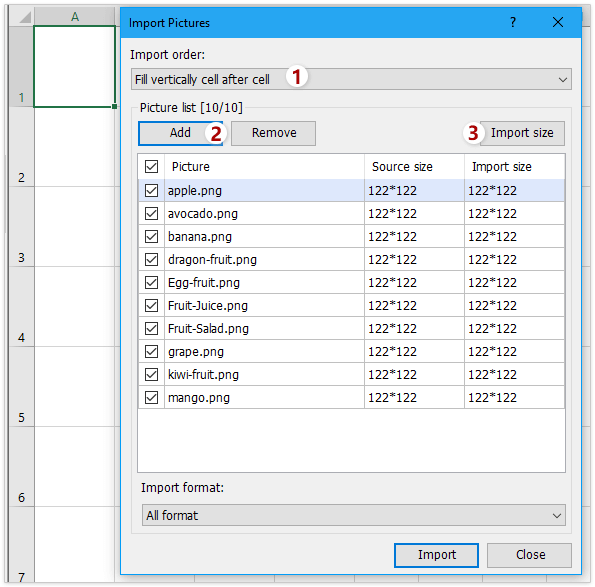The width and height of the screenshot is (595, 587).
Task: Click the help question mark icon
Action: pyautogui.click(x=513, y=22)
